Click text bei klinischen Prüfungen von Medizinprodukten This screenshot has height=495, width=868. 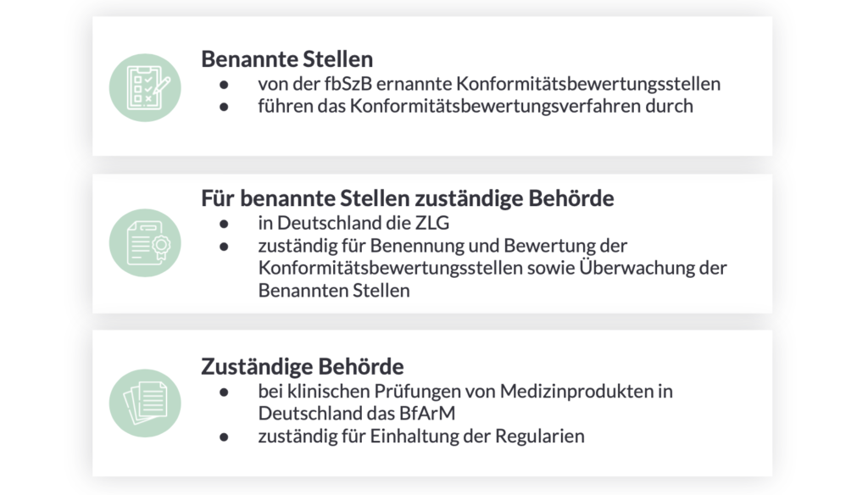[465, 392]
